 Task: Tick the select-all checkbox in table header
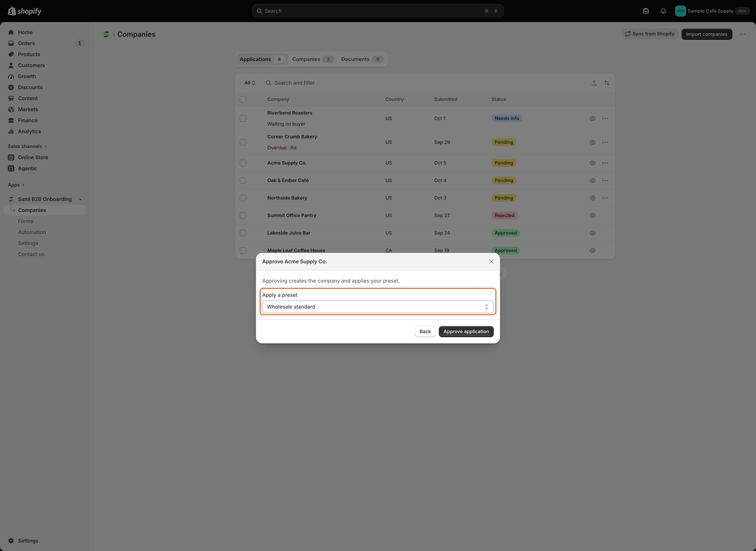point(243,99)
